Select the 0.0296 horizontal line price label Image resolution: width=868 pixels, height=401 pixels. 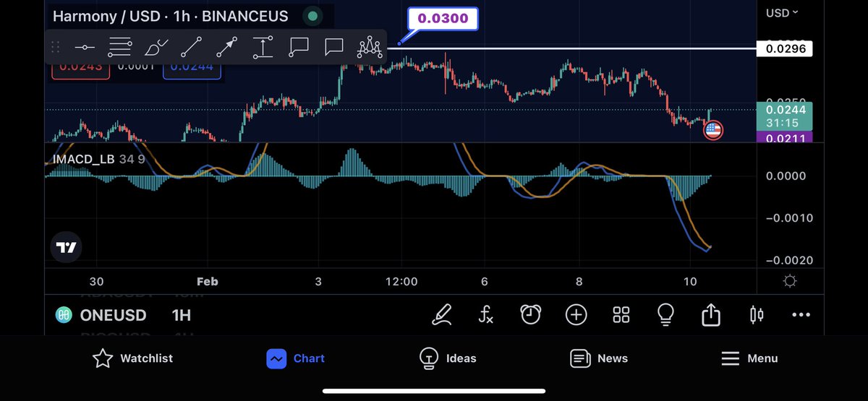click(784, 49)
